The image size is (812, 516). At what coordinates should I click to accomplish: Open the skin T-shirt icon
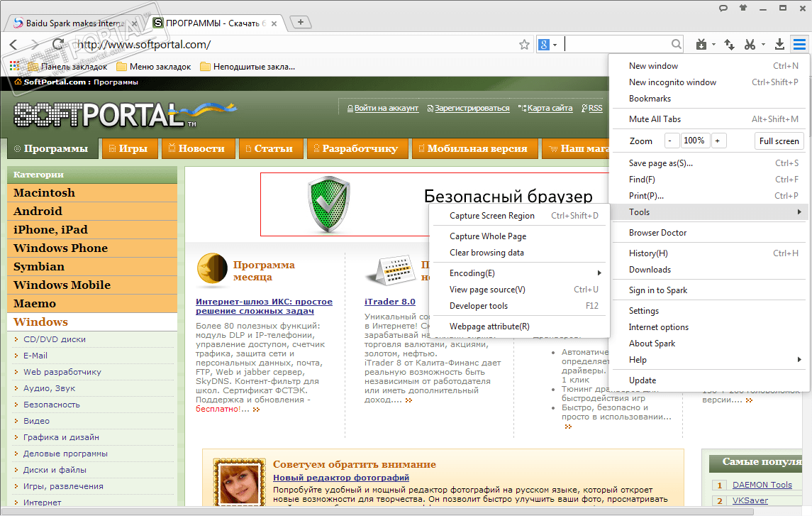743,8
